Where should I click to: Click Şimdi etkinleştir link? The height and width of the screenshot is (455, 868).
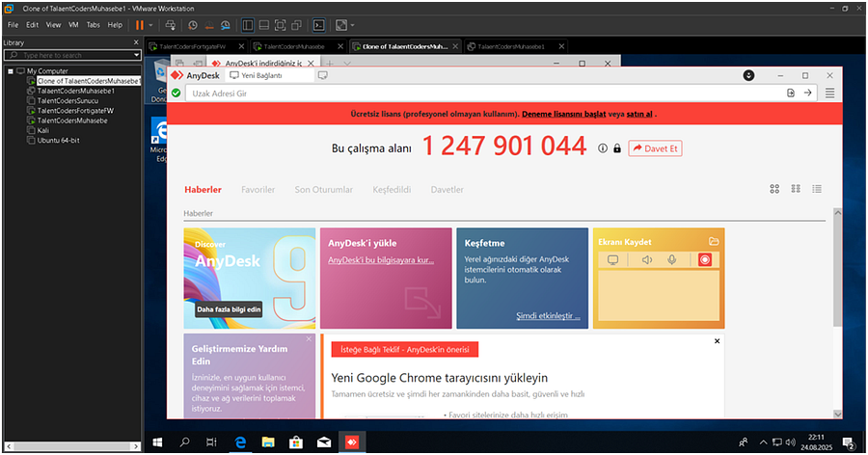pos(548,315)
